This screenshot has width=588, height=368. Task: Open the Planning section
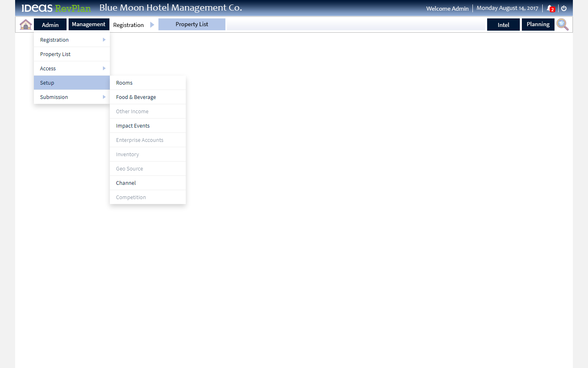(538, 24)
